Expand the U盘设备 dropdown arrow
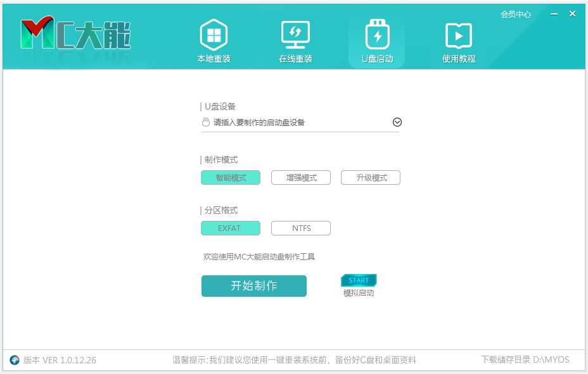Screen dimensions: 588x374 [397, 123]
